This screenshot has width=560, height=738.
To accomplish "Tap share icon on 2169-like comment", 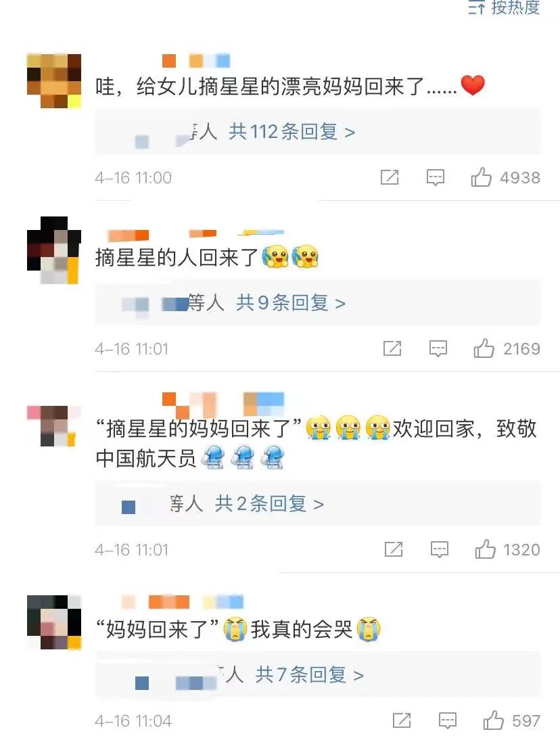I will tap(392, 348).
